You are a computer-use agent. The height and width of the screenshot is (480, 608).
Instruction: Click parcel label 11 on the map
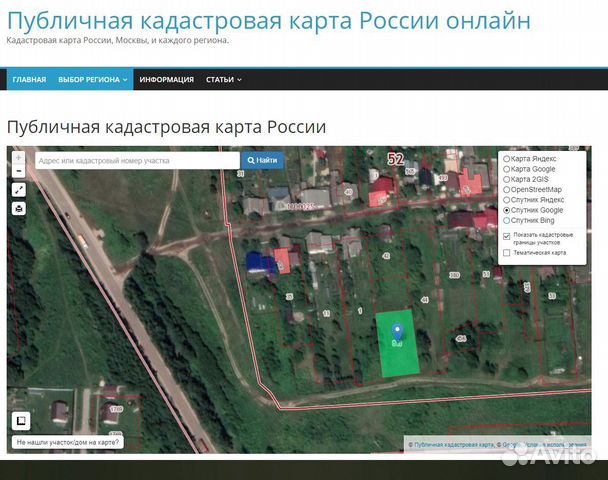(x=326, y=313)
